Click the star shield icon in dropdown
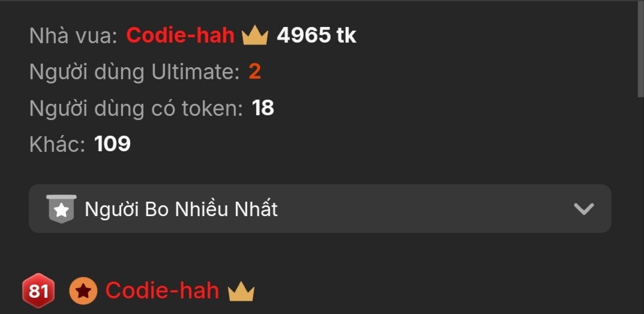 point(61,209)
